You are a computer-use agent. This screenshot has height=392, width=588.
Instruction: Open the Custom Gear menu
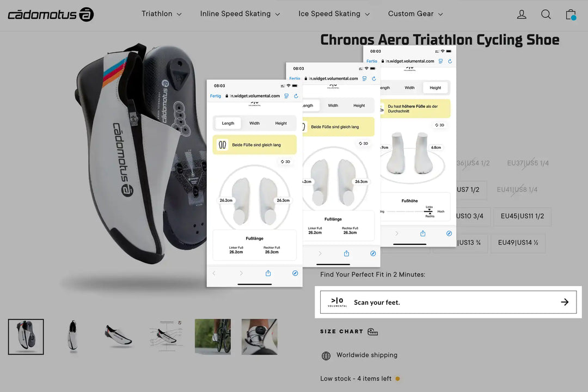415,14
